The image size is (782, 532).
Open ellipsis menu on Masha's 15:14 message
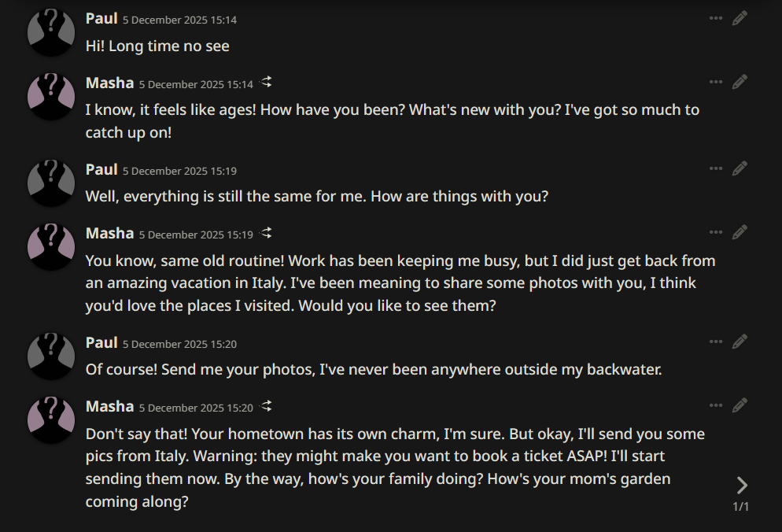[x=715, y=82]
